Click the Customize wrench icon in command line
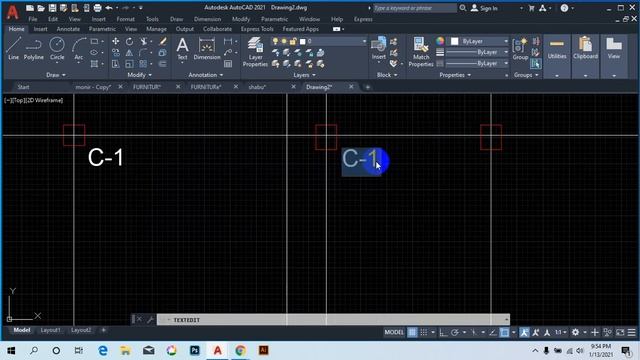This screenshot has height=360, width=640. click(x=150, y=320)
